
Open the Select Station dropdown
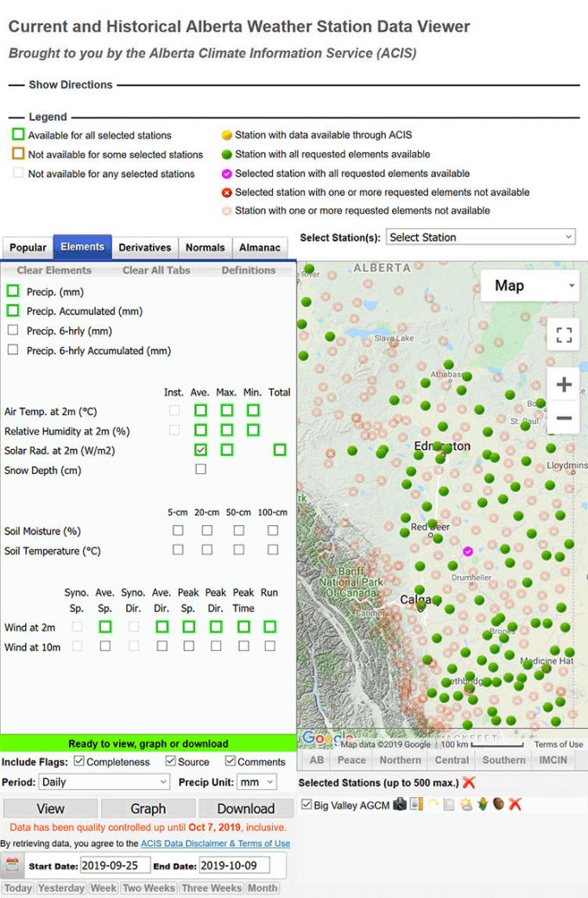pos(481,237)
